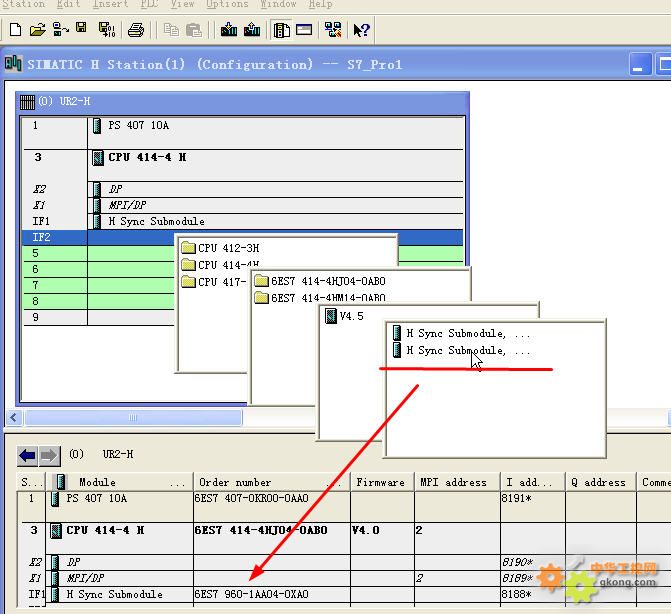Click the Firmware column header
The width and height of the screenshot is (671, 614).
(382, 482)
